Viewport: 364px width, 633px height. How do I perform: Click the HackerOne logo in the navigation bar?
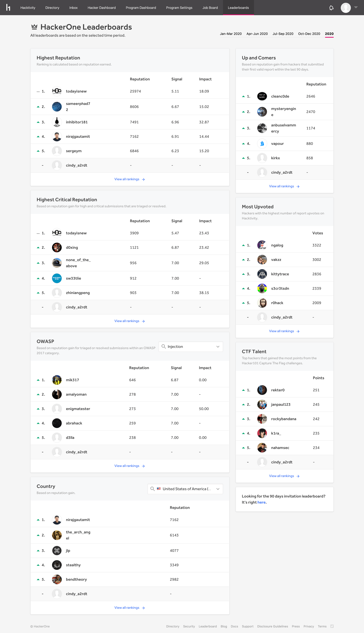coord(8,7)
